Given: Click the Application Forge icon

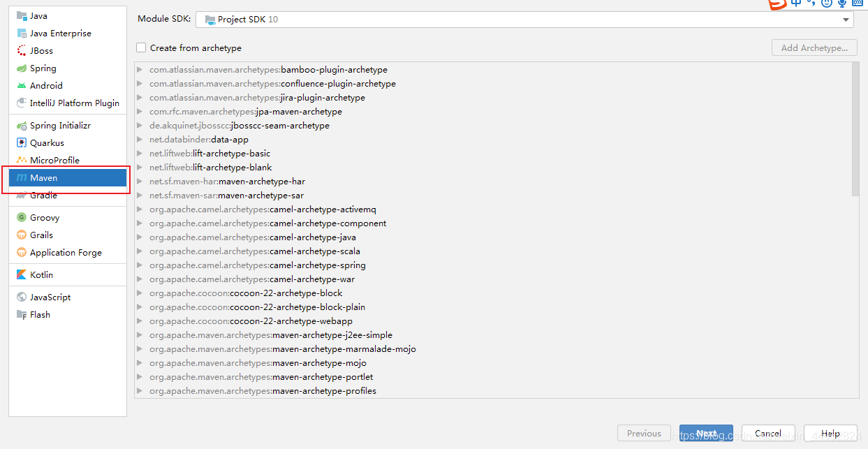Looking at the screenshot, I should coord(22,252).
